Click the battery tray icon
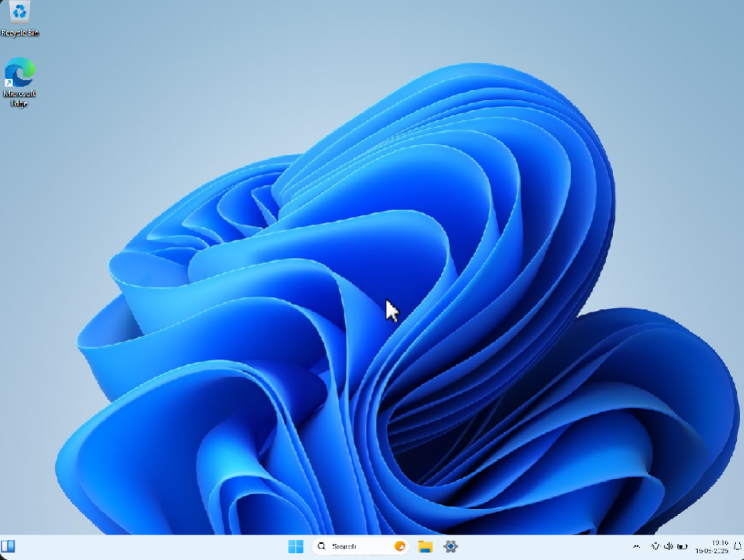This screenshot has height=560, width=744. 683,547
